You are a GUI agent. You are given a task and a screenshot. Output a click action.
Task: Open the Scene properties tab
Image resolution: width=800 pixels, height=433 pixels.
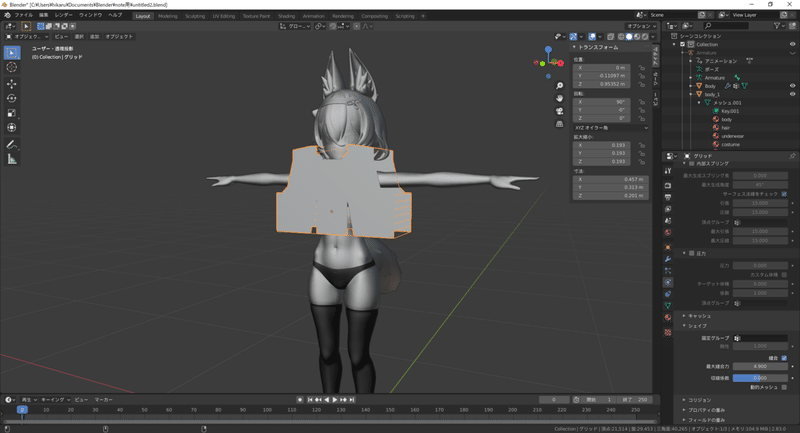pyautogui.click(x=668, y=221)
